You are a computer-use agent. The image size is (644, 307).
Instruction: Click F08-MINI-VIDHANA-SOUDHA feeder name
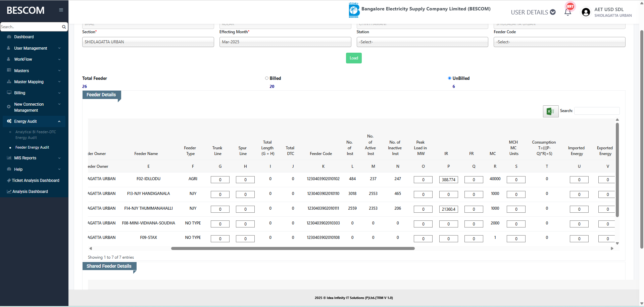coord(149,223)
